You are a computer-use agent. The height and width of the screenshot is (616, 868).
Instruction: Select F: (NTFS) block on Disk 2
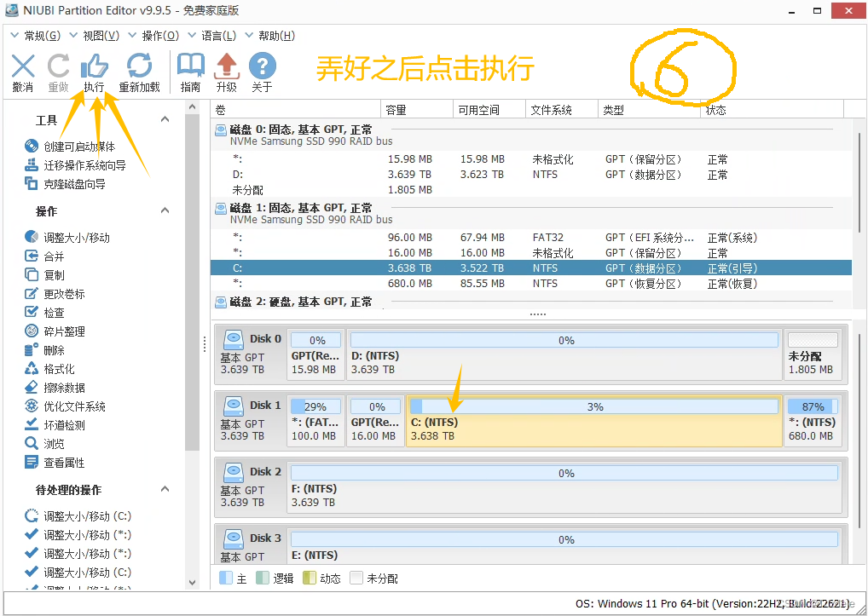click(x=564, y=487)
